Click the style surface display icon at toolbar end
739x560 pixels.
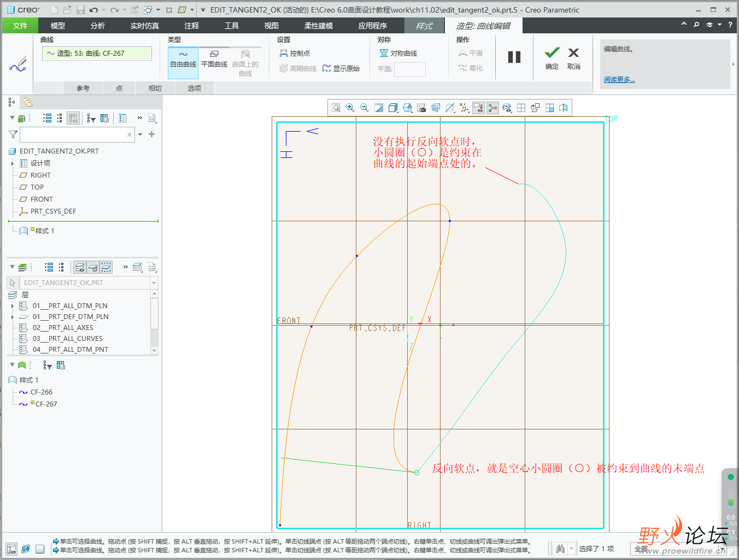pos(564,108)
